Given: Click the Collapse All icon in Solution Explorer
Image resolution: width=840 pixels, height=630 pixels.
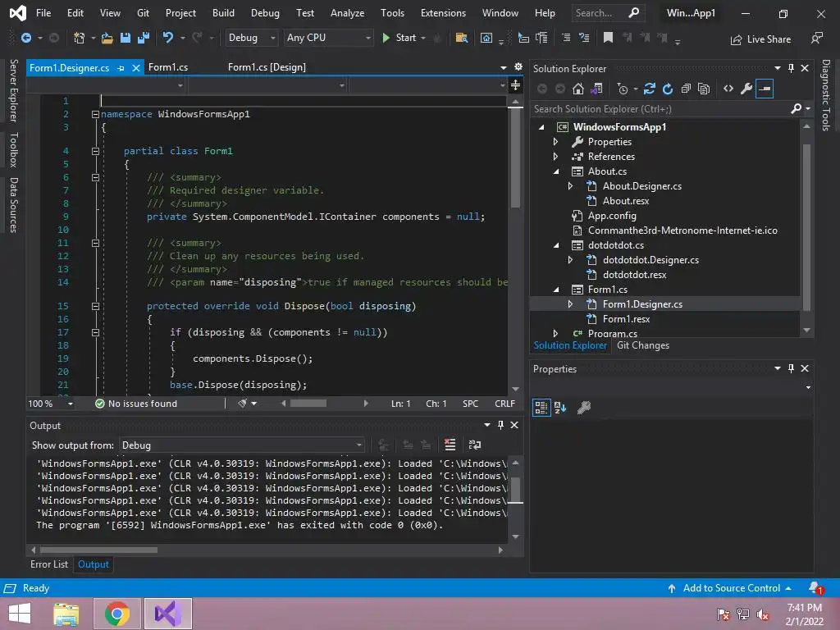Looking at the screenshot, I should coord(686,89).
